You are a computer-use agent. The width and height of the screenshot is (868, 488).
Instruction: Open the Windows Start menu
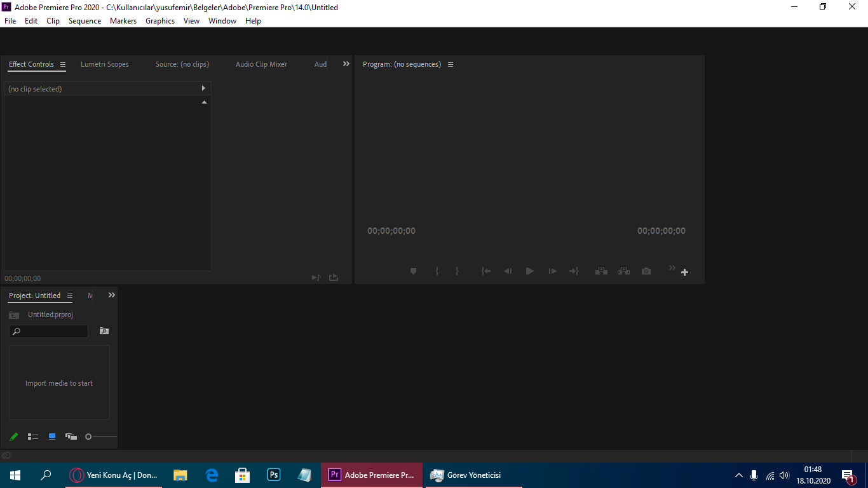point(15,475)
